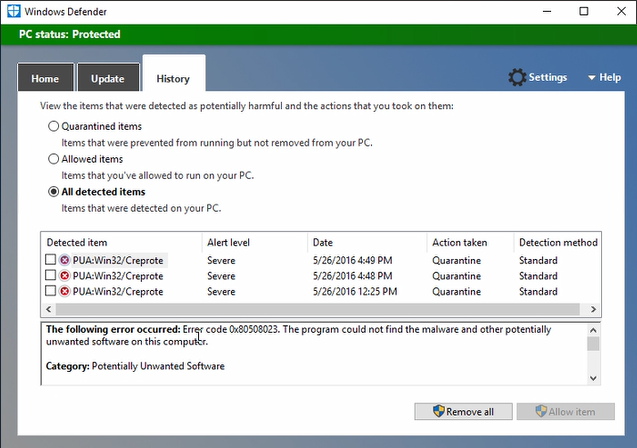Switch to the Update tab
The height and width of the screenshot is (448, 637).
[107, 79]
